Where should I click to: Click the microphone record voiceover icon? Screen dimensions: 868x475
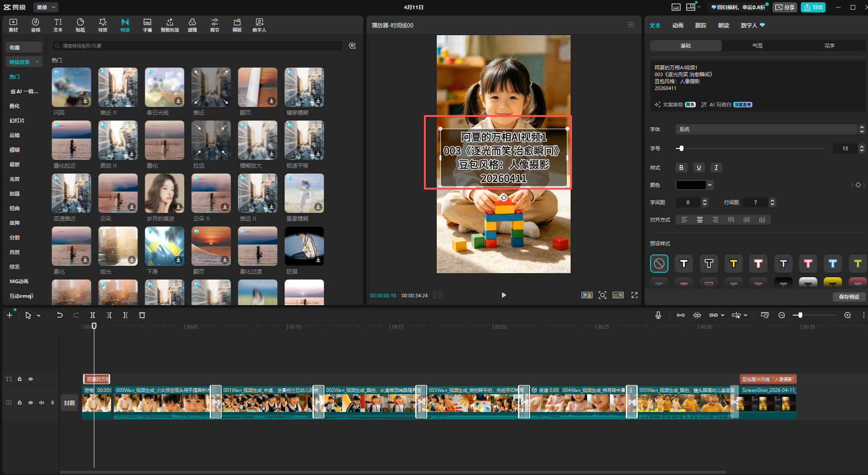click(658, 315)
